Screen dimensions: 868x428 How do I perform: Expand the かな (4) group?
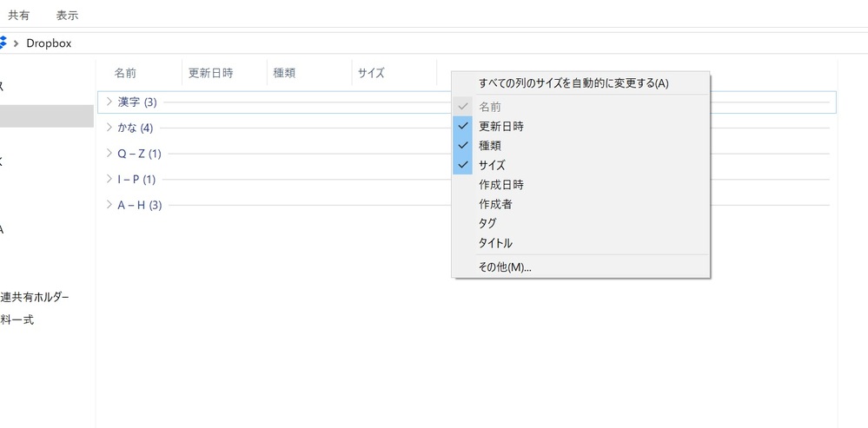tap(109, 128)
